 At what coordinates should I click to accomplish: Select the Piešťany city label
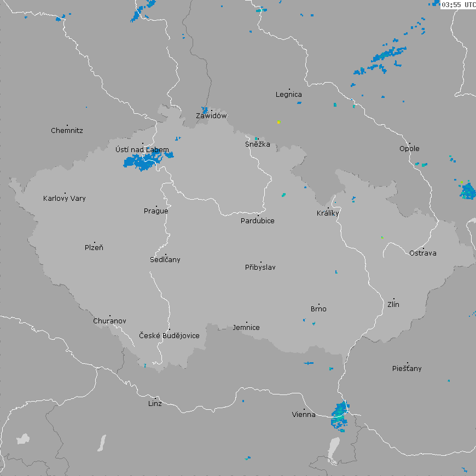point(407,369)
